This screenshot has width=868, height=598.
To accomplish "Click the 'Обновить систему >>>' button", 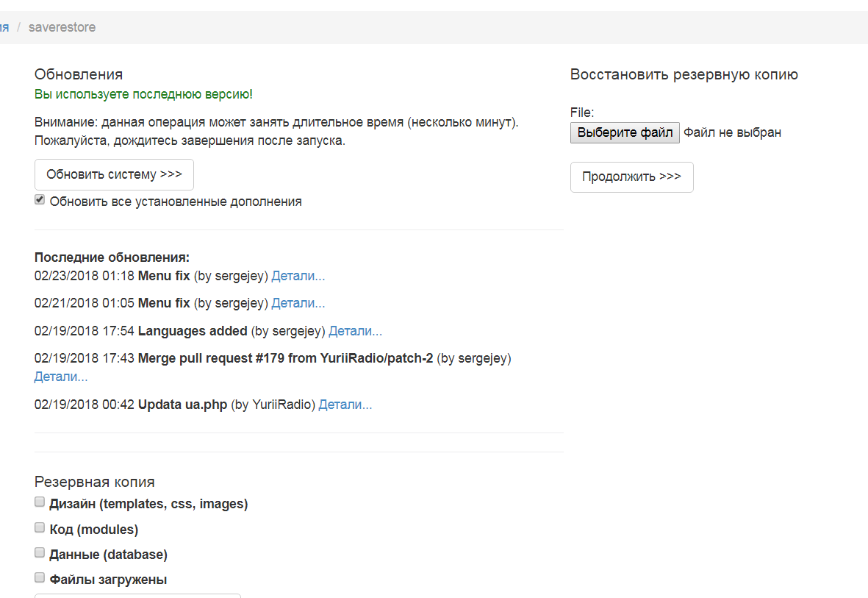I will (114, 175).
